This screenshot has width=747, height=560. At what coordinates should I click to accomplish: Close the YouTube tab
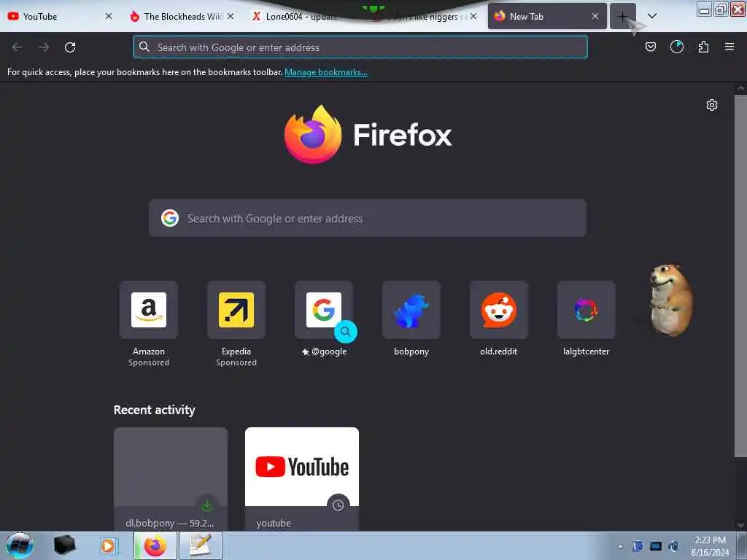click(x=109, y=16)
